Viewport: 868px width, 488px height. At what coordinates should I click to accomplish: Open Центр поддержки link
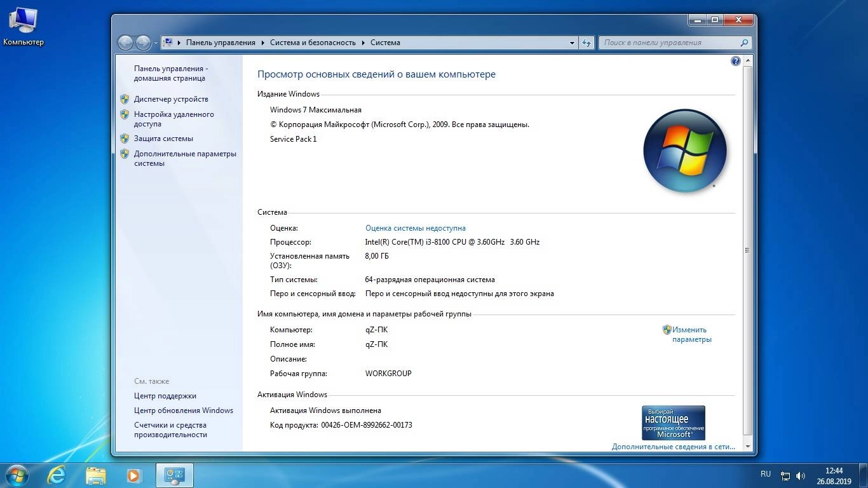click(x=165, y=396)
